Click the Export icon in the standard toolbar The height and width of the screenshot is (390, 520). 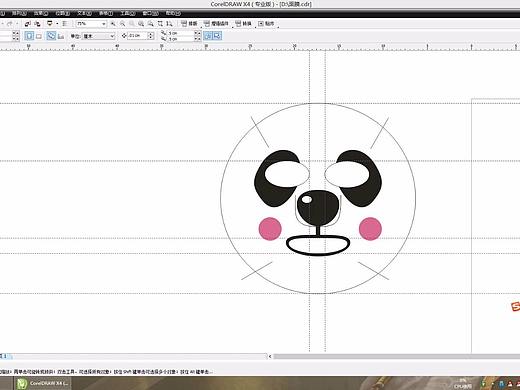pyautogui.click(x=37, y=24)
